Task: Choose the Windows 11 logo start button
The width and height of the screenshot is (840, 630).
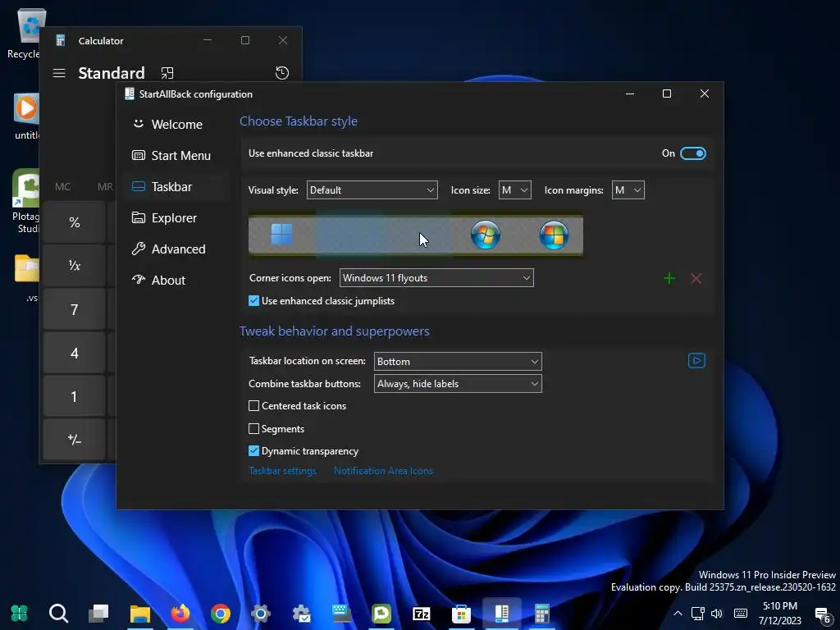Action: click(x=281, y=235)
